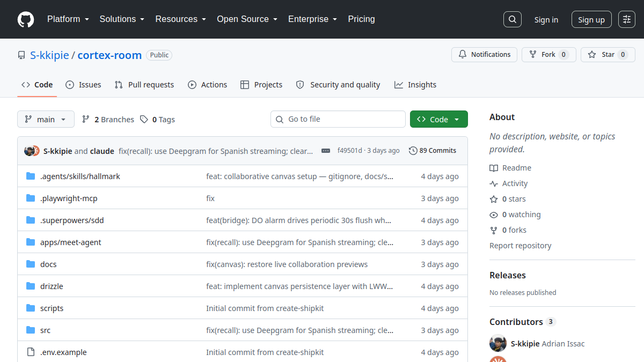Click the folder icon beside scripts
644x362 pixels.
coord(31,308)
